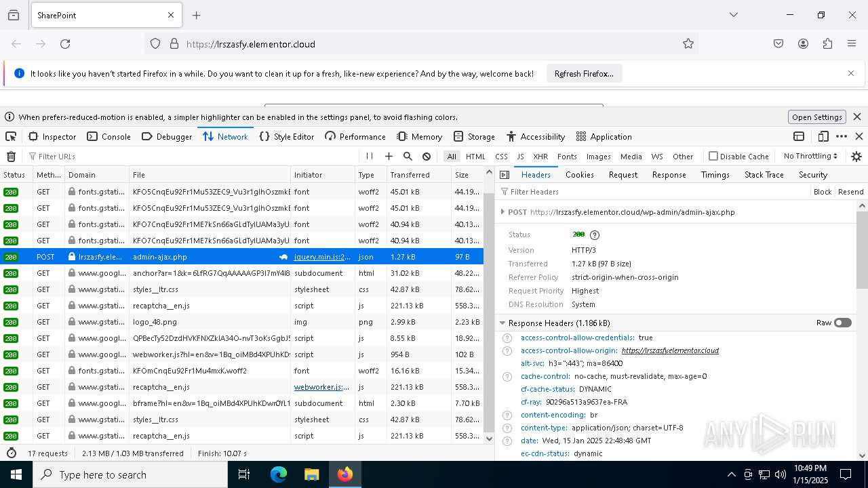Click the Filter Headers input field

coord(654,192)
